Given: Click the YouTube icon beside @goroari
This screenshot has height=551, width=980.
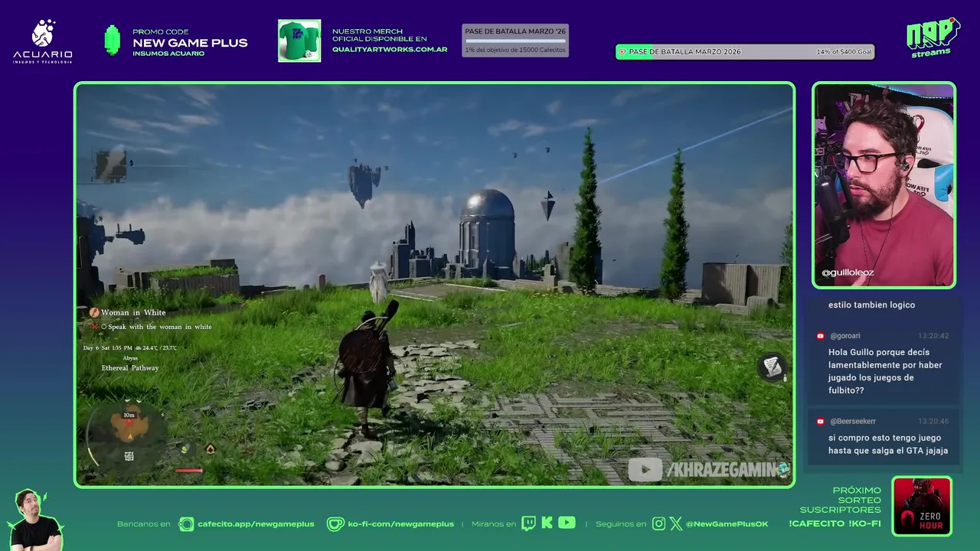Looking at the screenshot, I should pyautogui.click(x=821, y=336).
